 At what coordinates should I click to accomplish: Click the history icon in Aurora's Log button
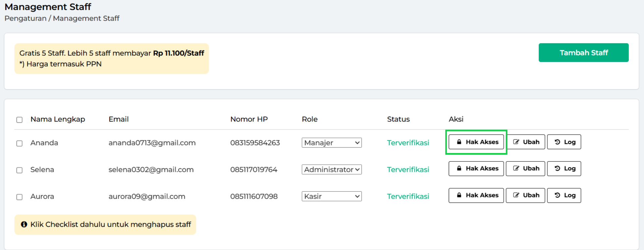click(557, 195)
